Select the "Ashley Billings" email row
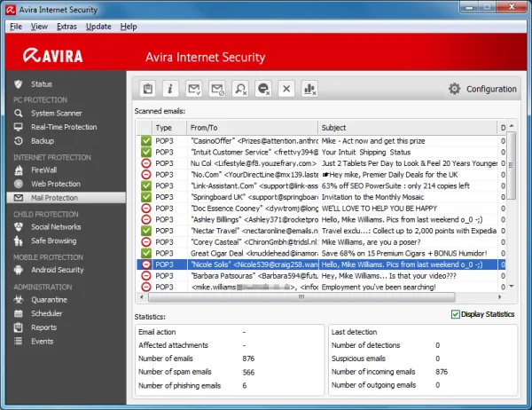 (x=321, y=219)
